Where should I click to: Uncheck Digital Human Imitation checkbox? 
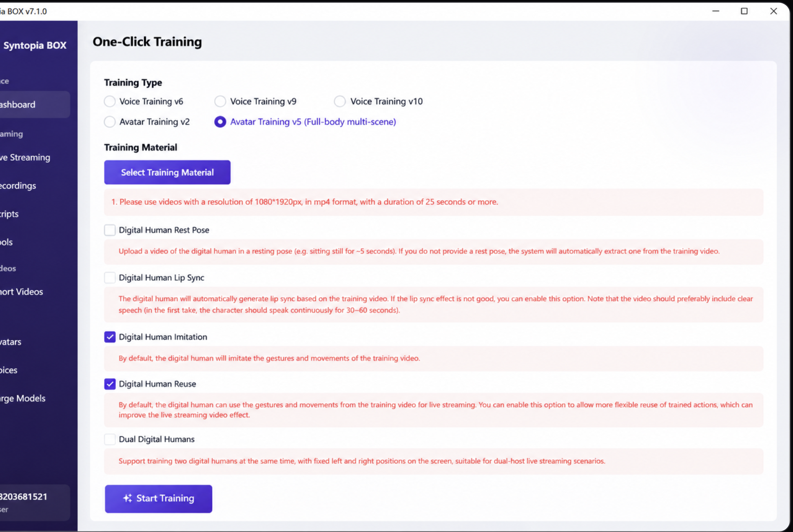click(x=110, y=337)
